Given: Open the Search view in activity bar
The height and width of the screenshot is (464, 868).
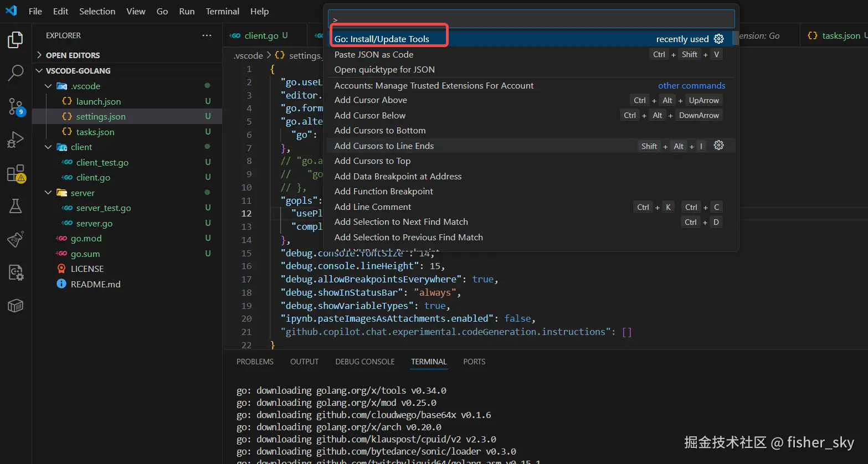Looking at the screenshot, I should pyautogui.click(x=16, y=73).
